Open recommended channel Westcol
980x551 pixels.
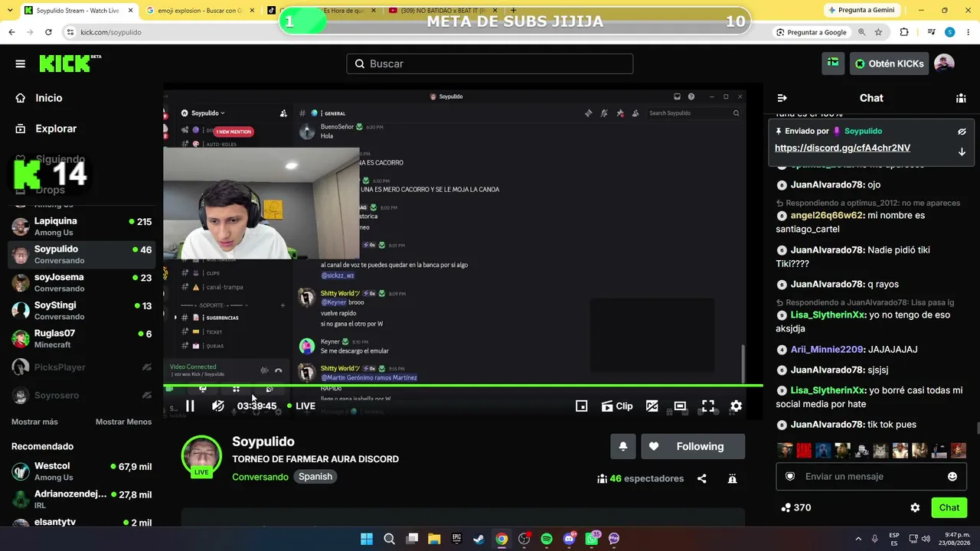click(x=81, y=471)
